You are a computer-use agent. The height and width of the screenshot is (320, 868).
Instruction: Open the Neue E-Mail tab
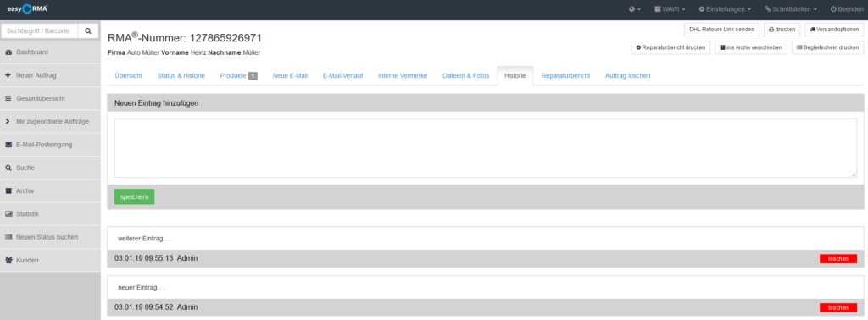point(290,75)
